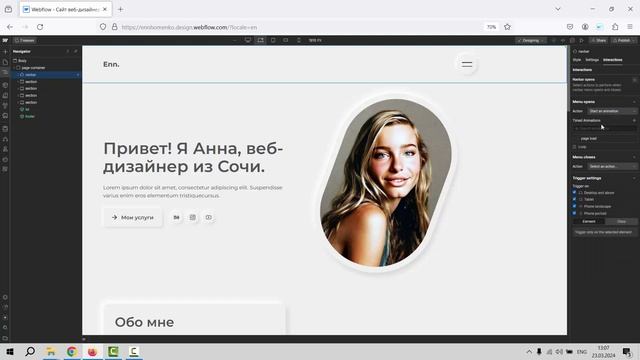The height and width of the screenshot is (360, 640).
Task: Toggle the Loop checkbox
Action: point(574,147)
